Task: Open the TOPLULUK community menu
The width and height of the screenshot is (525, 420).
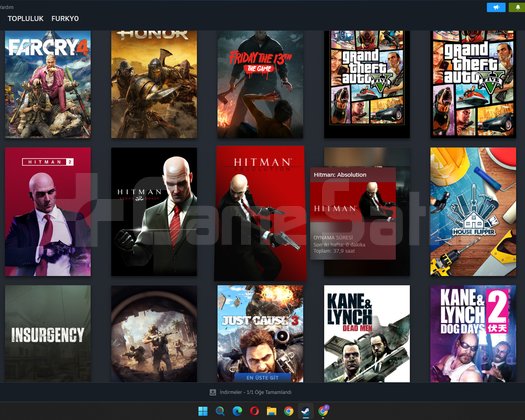Action: click(x=25, y=19)
